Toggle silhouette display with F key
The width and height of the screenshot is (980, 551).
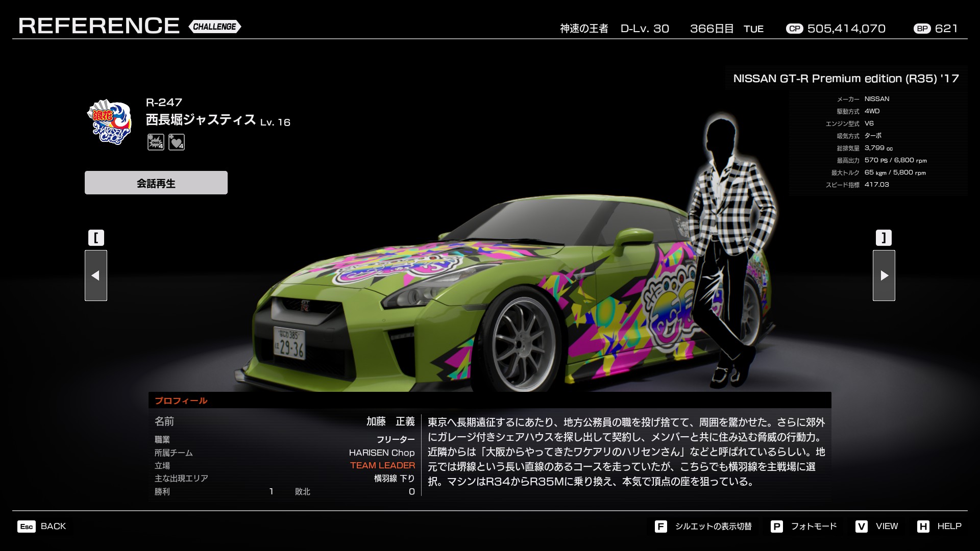click(x=660, y=527)
